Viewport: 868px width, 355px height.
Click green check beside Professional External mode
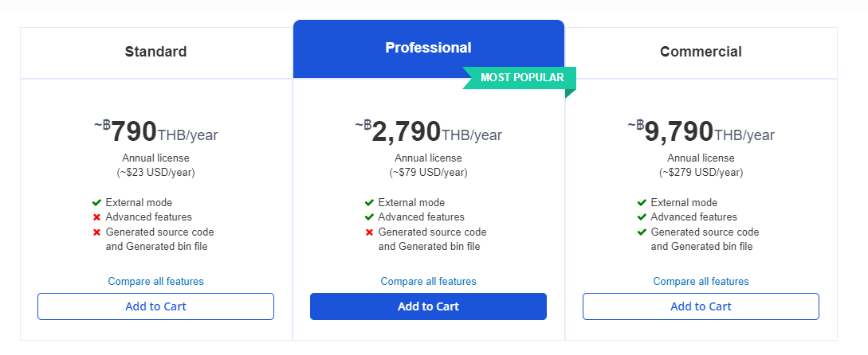coord(369,203)
